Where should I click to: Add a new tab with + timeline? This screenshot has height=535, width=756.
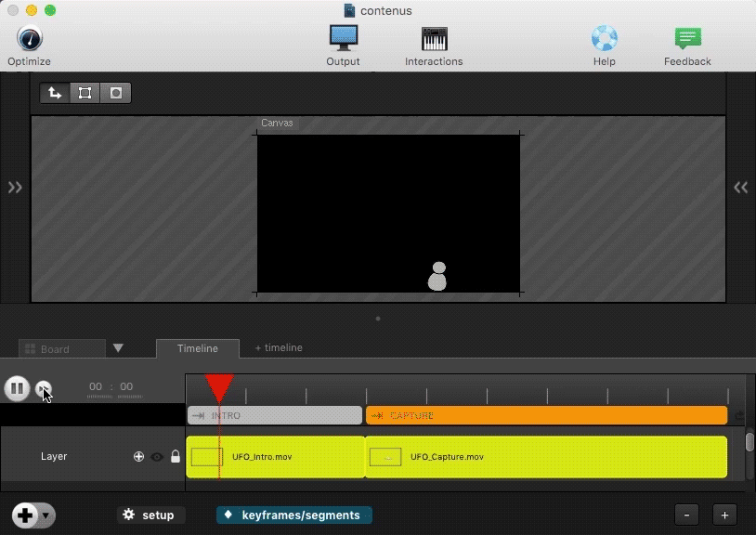(x=279, y=347)
